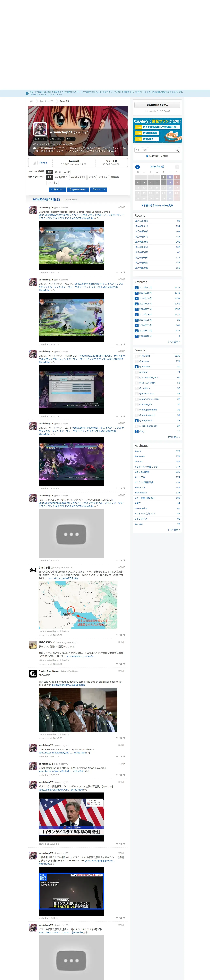This screenshot has height=980, width=210.
Task: Retweet the tweet posted at 21:55:29
Action: tap(121, 416)
